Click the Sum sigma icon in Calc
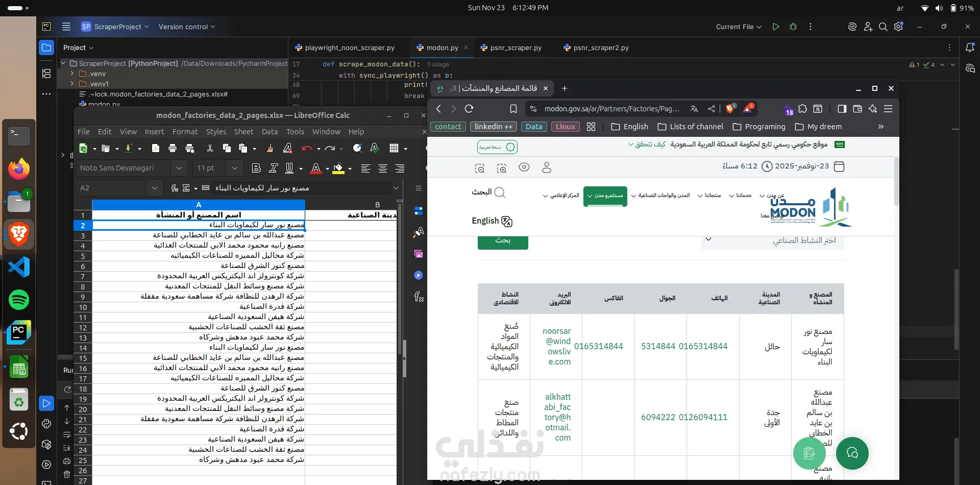 point(186,188)
